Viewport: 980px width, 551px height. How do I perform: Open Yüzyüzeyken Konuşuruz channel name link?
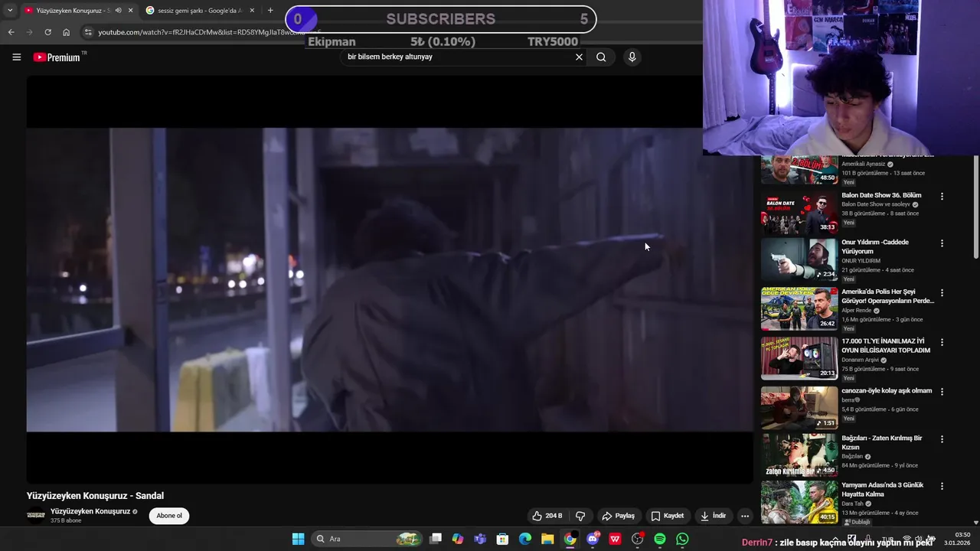click(x=90, y=511)
